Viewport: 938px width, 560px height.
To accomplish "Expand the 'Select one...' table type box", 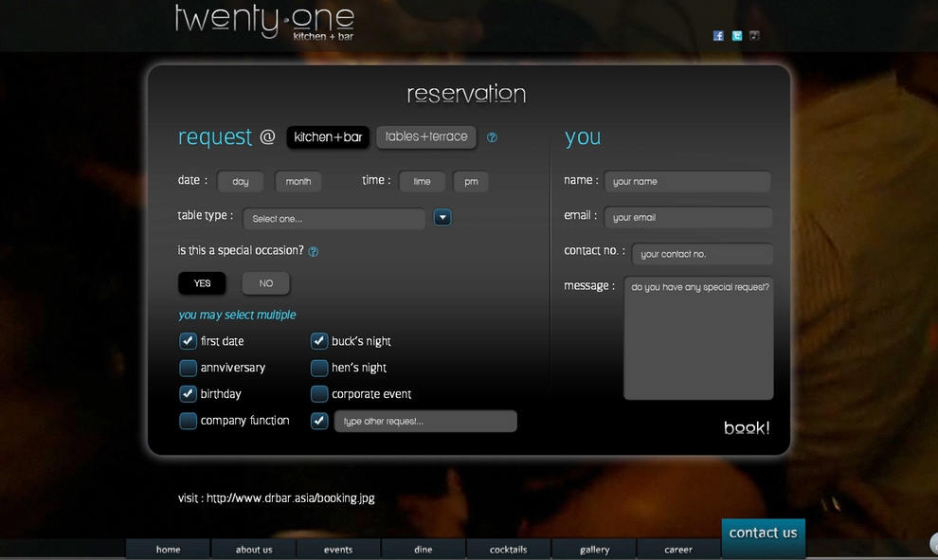I will pyautogui.click(x=334, y=219).
